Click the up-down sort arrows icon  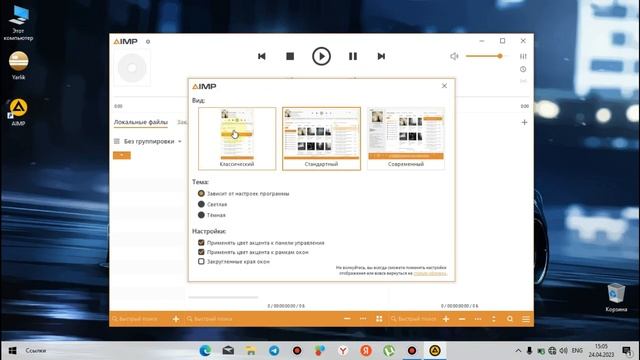[x=494, y=319]
